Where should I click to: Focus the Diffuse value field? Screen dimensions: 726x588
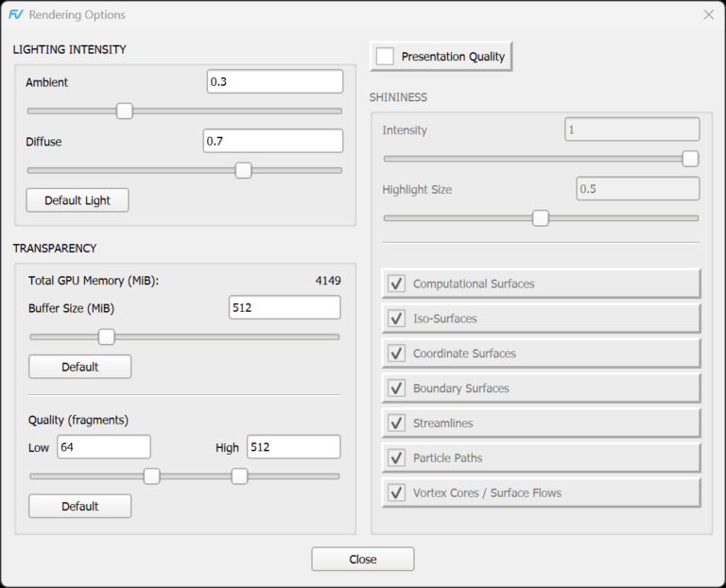click(x=273, y=141)
